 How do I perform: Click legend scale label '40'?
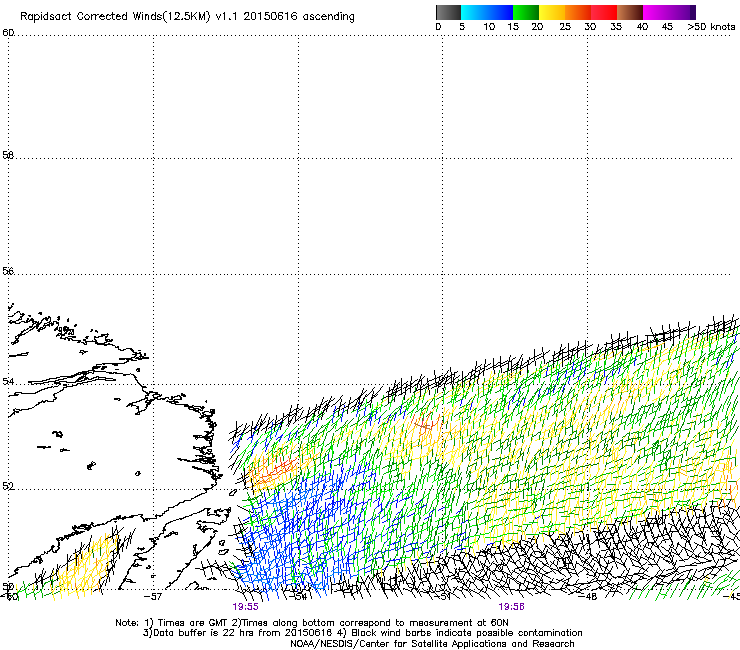point(642,27)
